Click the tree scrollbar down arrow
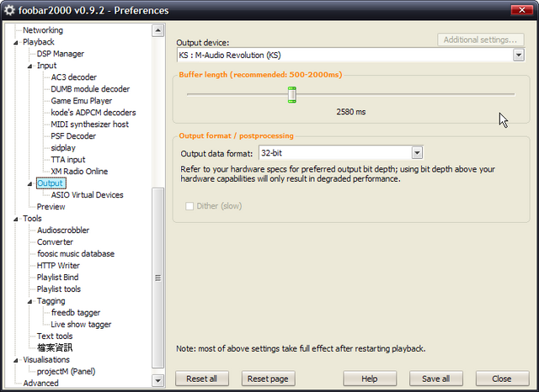 point(157,380)
